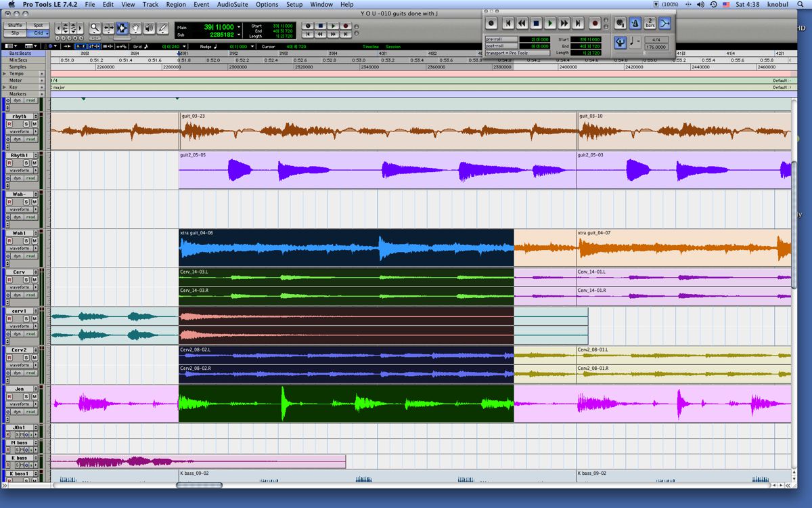Viewport: 812px width, 508px height.
Task: Toggle the 2 bars countoff button
Action: point(650,23)
